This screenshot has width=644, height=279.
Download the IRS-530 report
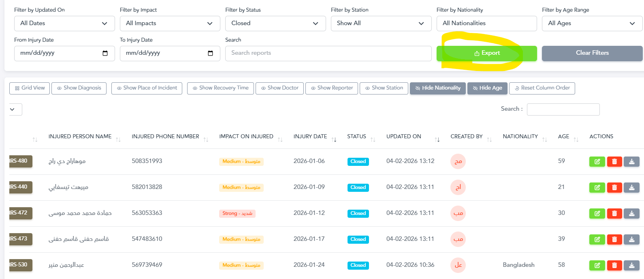click(x=632, y=265)
